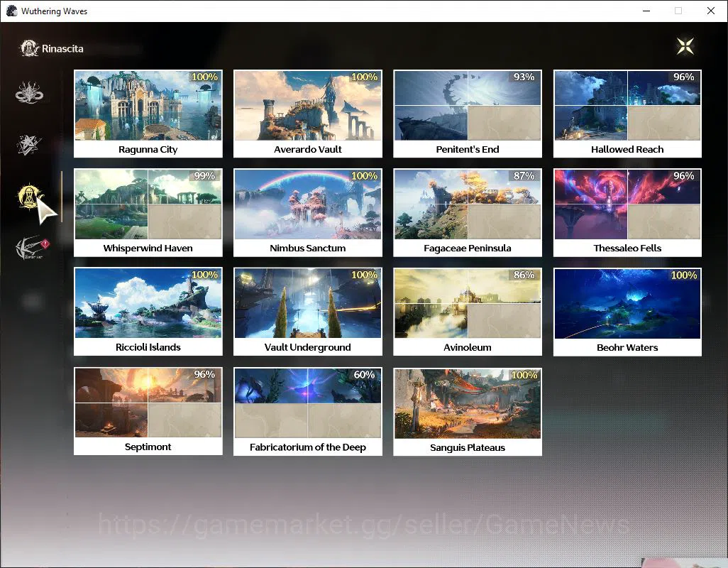Open the fourth sidebar icon with red alert
728x568 pixels.
click(x=31, y=247)
